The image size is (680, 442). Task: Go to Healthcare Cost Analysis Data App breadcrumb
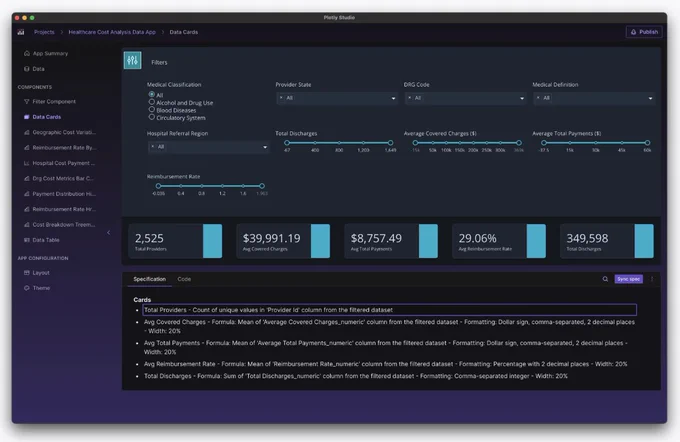tap(112, 32)
